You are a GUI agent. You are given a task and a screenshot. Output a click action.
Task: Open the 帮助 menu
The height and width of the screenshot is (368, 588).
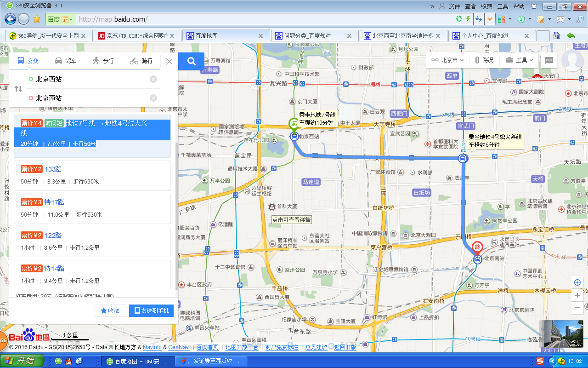coord(519,6)
